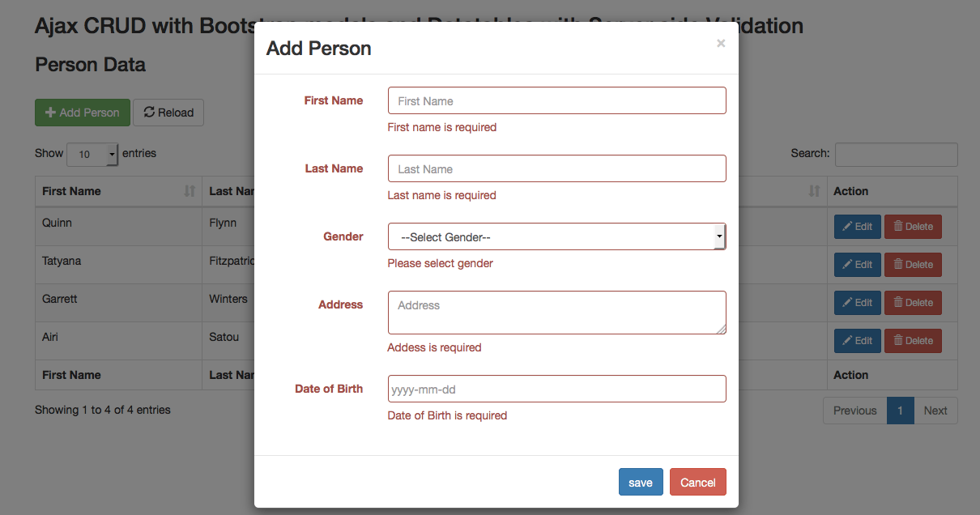Click the Reload button

tap(168, 113)
